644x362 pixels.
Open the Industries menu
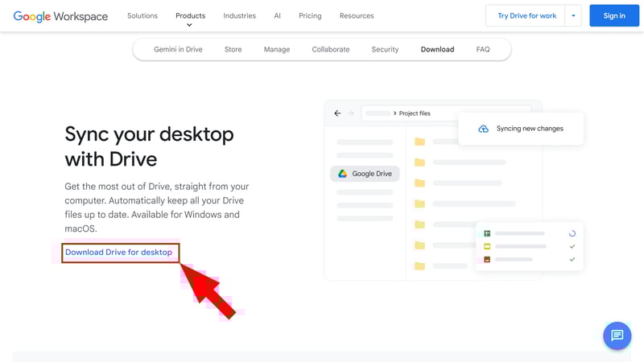click(x=239, y=15)
